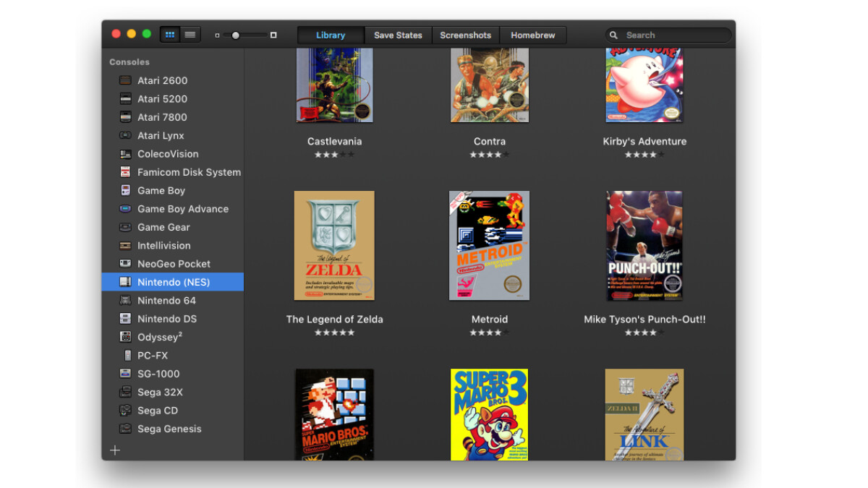
Task: Open the Atari Lynx handheld icon
Action: coord(126,135)
